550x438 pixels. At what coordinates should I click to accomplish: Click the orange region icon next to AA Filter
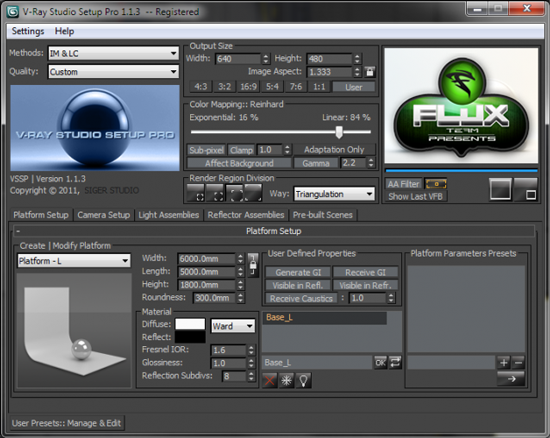436,184
